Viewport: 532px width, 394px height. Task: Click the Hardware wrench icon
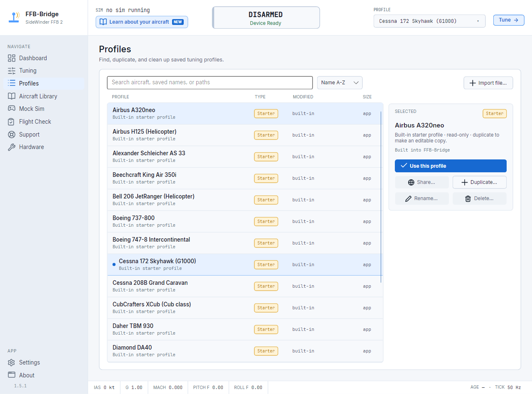tap(12, 147)
